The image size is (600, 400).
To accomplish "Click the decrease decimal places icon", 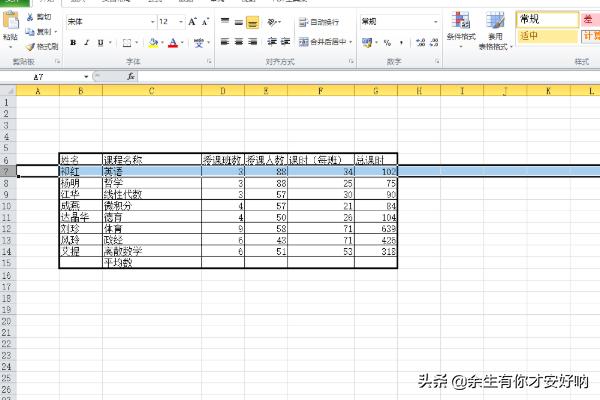I will [x=434, y=42].
